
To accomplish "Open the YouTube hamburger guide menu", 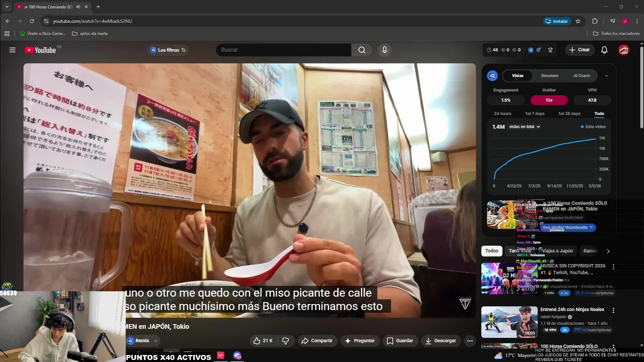I will point(13,50).
